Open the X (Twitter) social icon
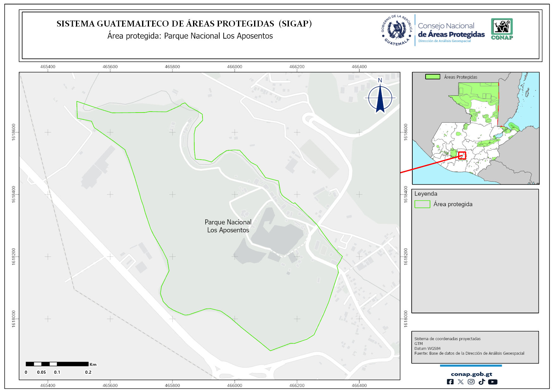Viewport: 555px width, 392px height. click(x=460, y=382)
